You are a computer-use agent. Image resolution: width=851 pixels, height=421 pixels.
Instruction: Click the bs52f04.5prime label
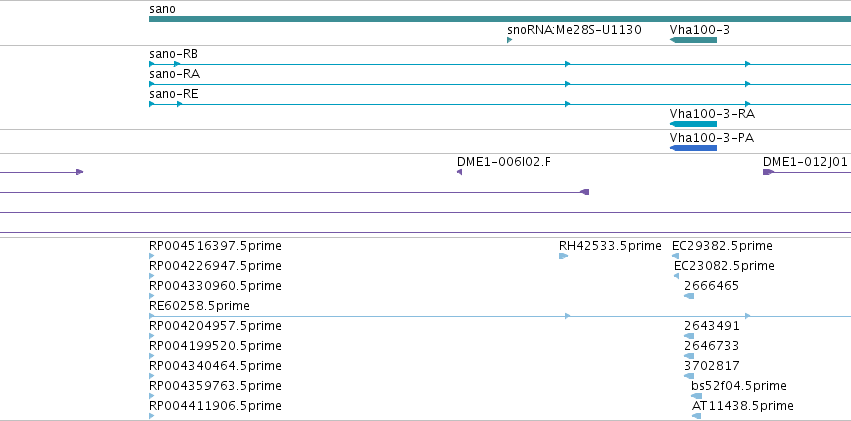click(x=739, y=386)
